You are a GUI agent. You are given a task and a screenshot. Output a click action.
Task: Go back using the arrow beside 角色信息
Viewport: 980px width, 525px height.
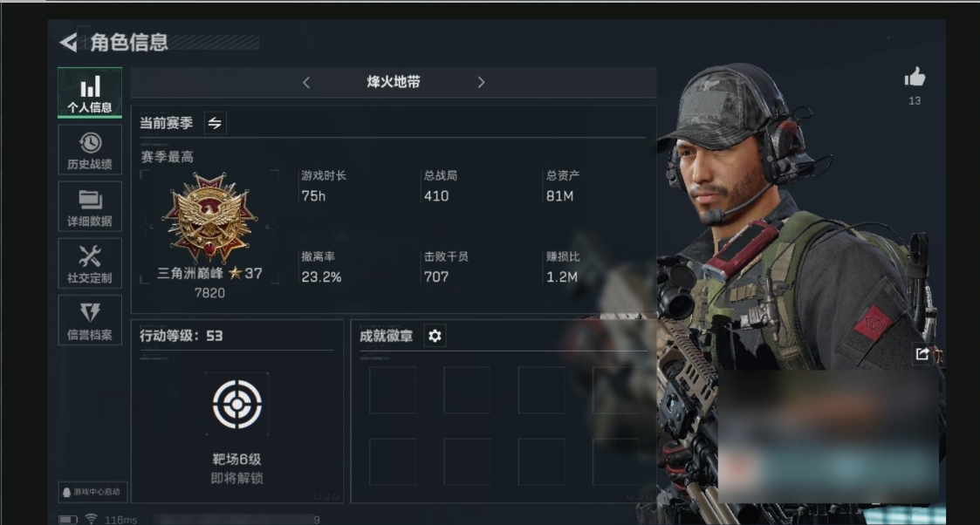[x=67, y=43]
